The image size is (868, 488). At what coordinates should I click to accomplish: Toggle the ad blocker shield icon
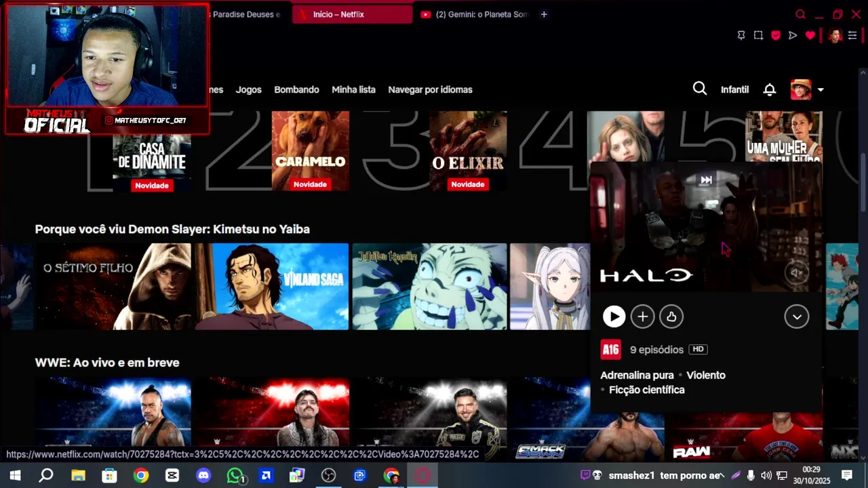pyautogui.click(x=776, y=35)
